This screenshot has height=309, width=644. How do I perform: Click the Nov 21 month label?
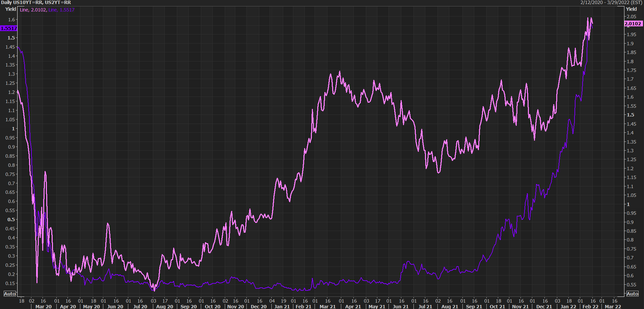click(x=520, y=307)
